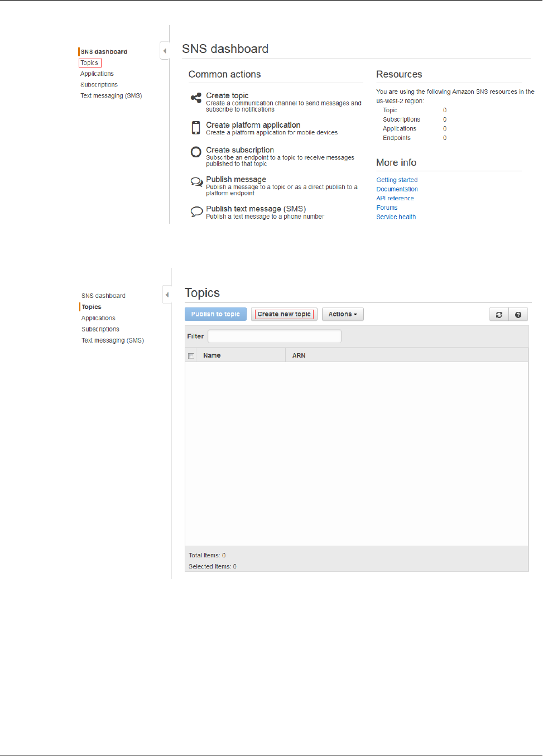Click the Create new topic button

[284, 314]
